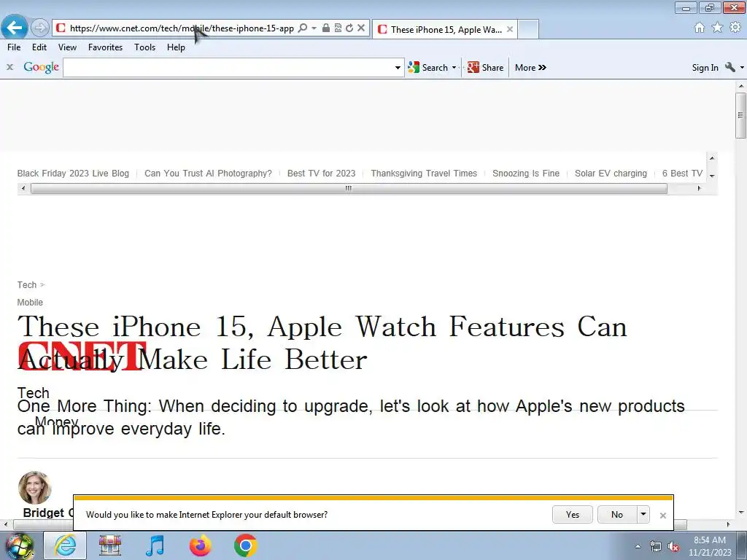Viewport: 747px width, 560px height.
Task: Click the nav strip scroll-down arrow
Action: pyautogui.click(x=712, y=176)
